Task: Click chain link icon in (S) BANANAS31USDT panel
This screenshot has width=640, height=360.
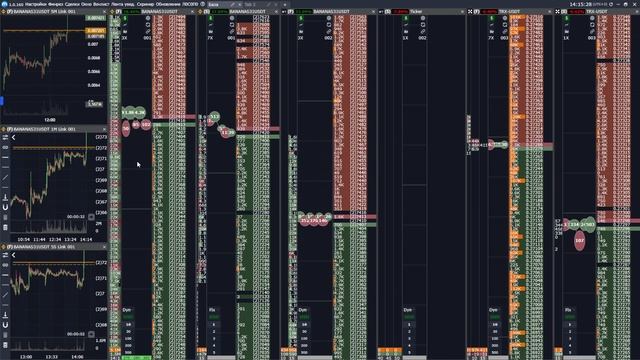Action: [231, 31]
